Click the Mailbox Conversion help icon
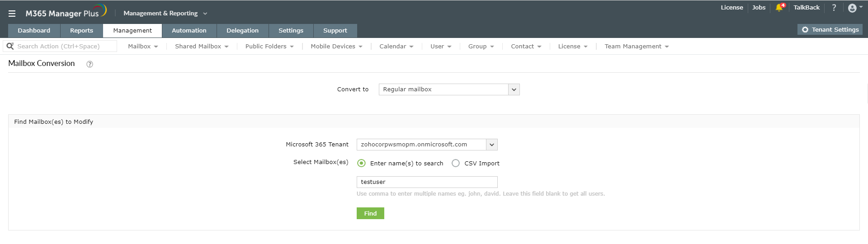The image size is (868, 244). (90, 64)
